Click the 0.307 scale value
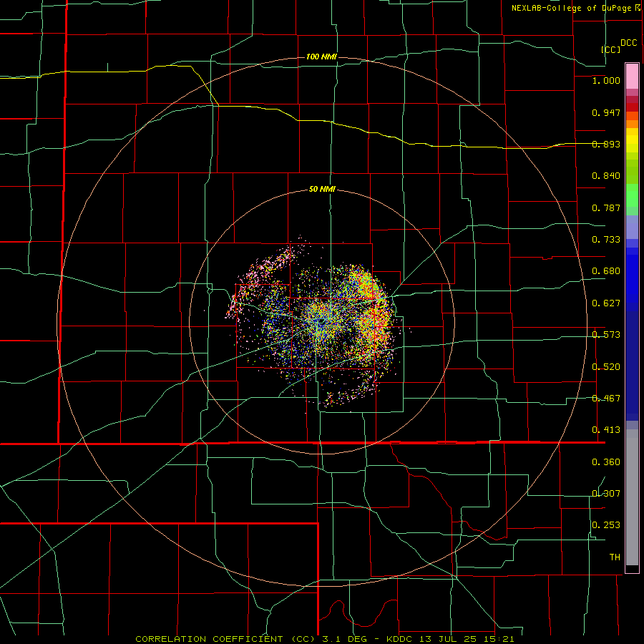 (x=606, y=494)
